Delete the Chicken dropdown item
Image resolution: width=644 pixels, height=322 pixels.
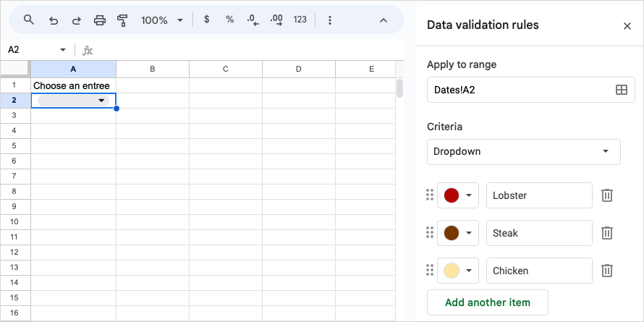pyautogui.click(x=608, y=271)
